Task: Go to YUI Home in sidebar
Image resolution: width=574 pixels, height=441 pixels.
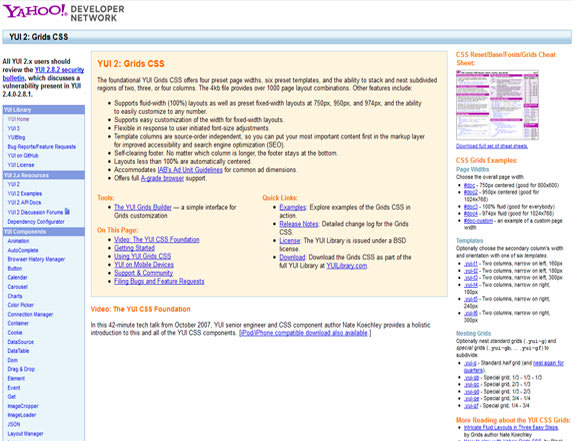Action: pos(18,119)
